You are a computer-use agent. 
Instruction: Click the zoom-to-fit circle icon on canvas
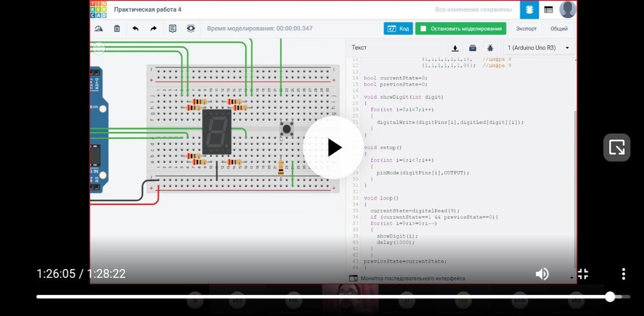point(99,48)
